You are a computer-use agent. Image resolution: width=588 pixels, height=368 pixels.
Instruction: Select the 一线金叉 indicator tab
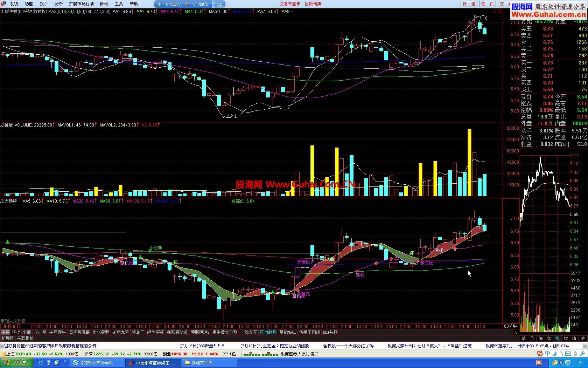[248, 332]
